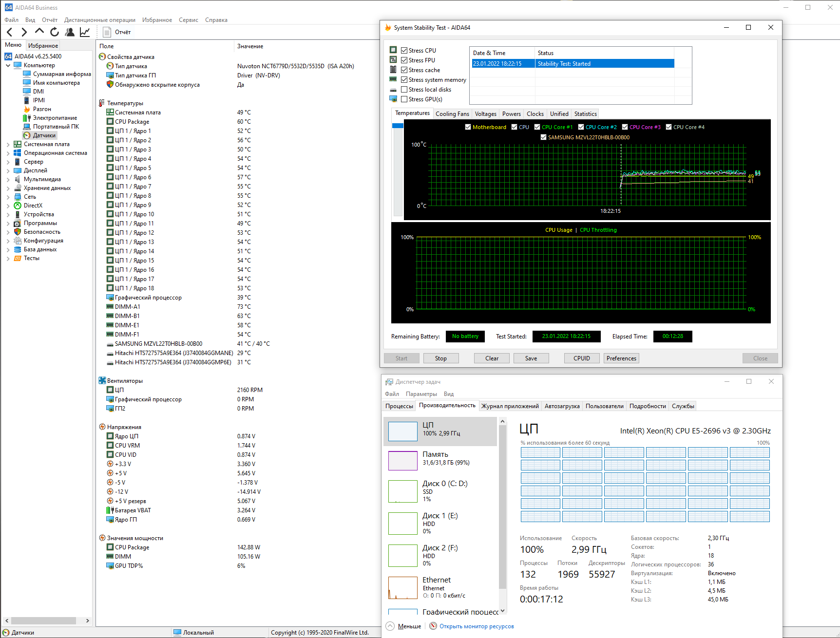The width and height of the screenshot is (840, 638).
Task: Click the Безопасность shield icon
Action: pyautogui.click(x=18, y=232)
